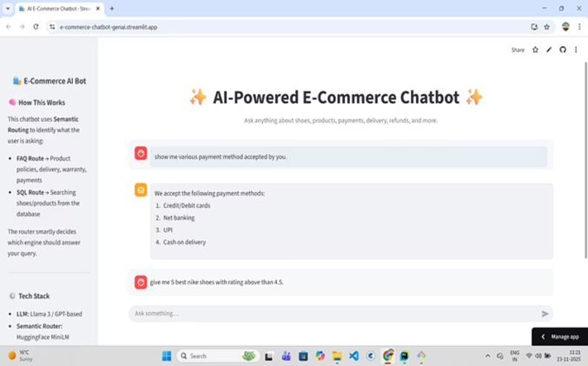Click 'Net banking' list item

click(x=179, y=217)
